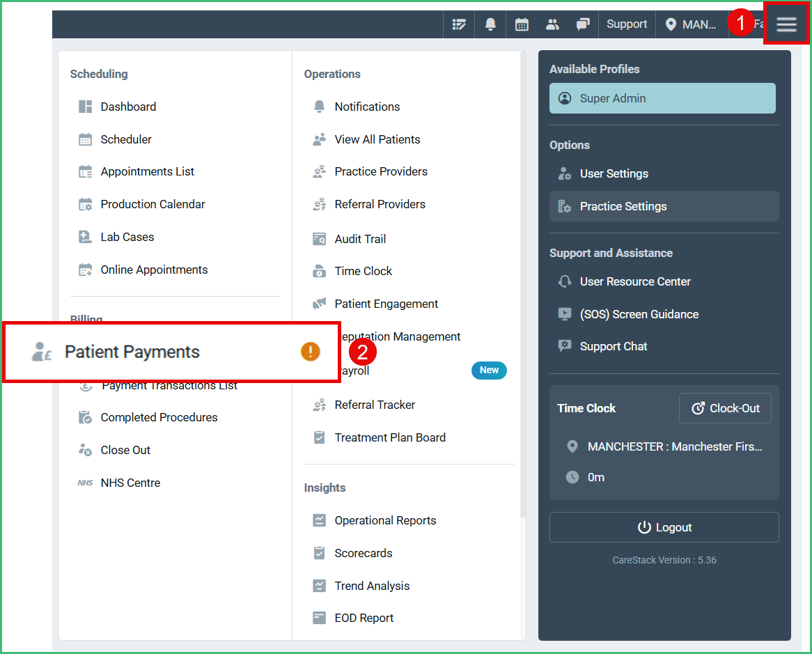Click the New badge next to Payroll
The width and height of the screenshot is (812, 654).
(x=489, y=371)
